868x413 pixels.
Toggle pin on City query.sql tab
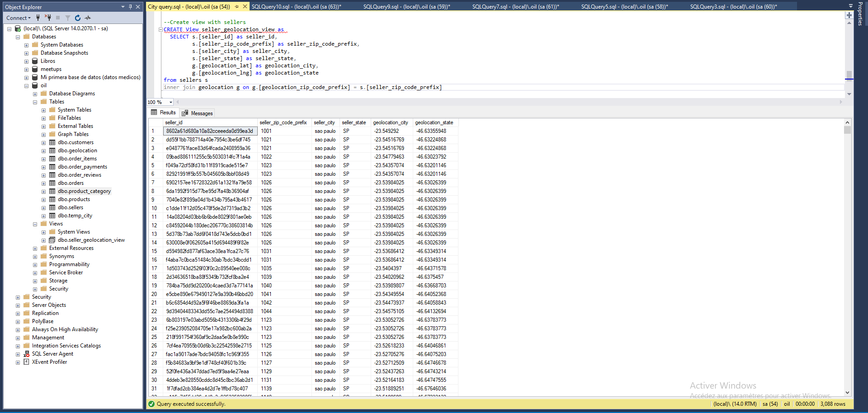click(x=236, y=7)
